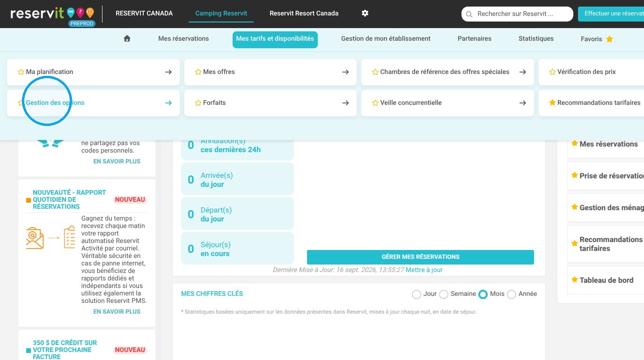
Task: Click star beside Mes réservations favorite
Action: click(574, 143)
